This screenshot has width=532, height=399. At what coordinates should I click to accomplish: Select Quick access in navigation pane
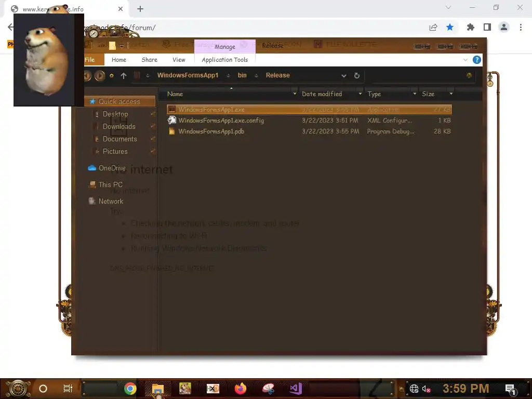[119, 101]
